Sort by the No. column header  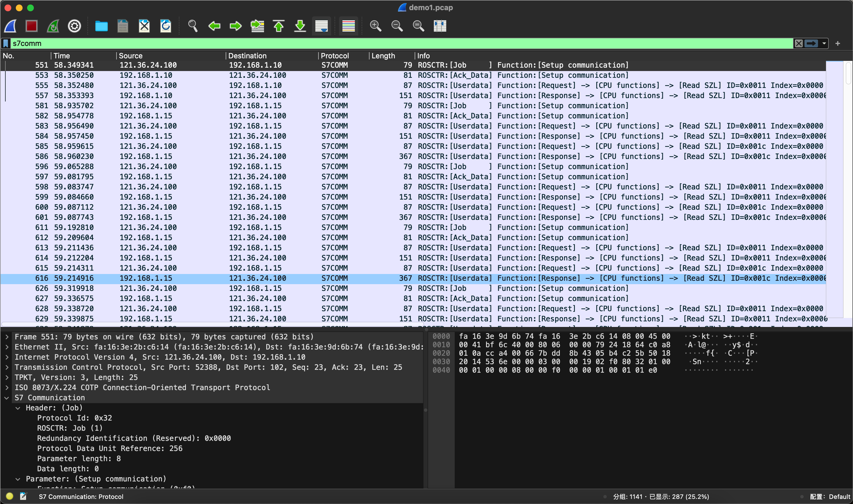[25, 56]
